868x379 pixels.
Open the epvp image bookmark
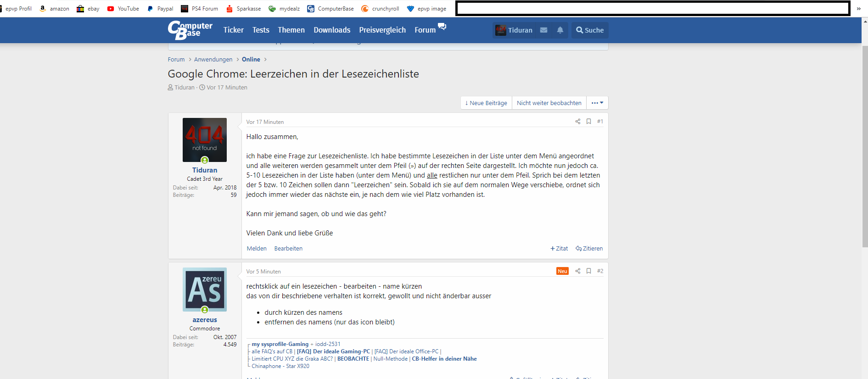tap(426, 9)
